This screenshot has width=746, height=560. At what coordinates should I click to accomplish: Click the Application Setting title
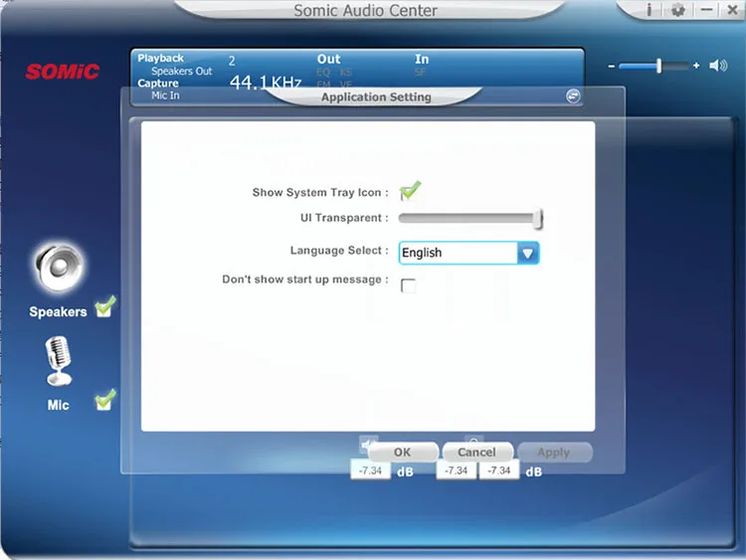pyautogui.click(x=376, y=97)
